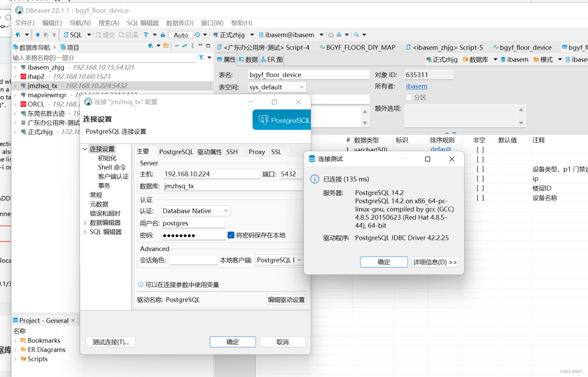This screenshot has height=377, width=588.
Task: Click the Auto commit mode box
Action: tap(181, 35)
